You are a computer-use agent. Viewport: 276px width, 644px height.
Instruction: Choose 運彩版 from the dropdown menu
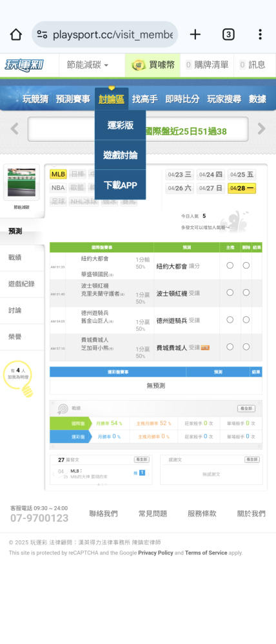pyautogui.click(x=121, y=126)
